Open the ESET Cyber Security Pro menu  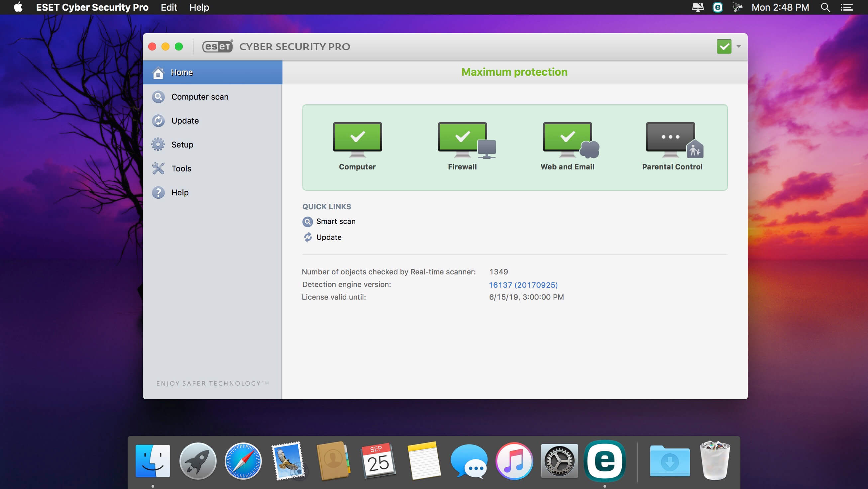click(92, 7)
